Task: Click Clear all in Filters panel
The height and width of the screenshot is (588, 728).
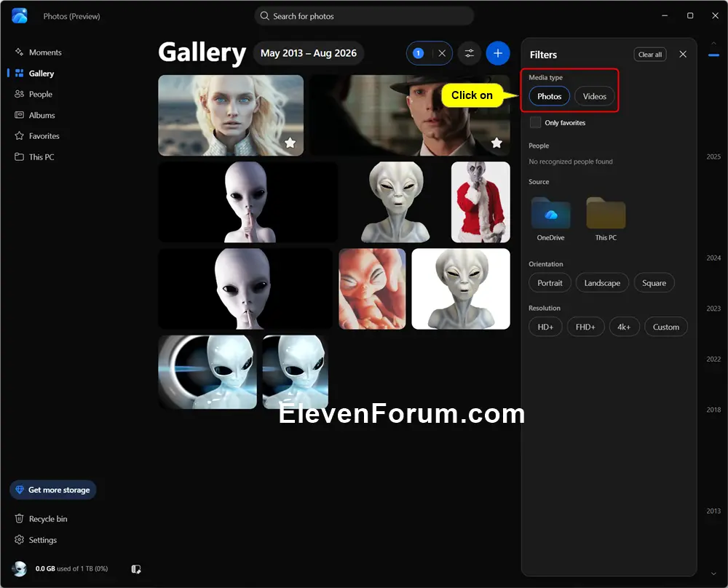Action: pos(650,55)
